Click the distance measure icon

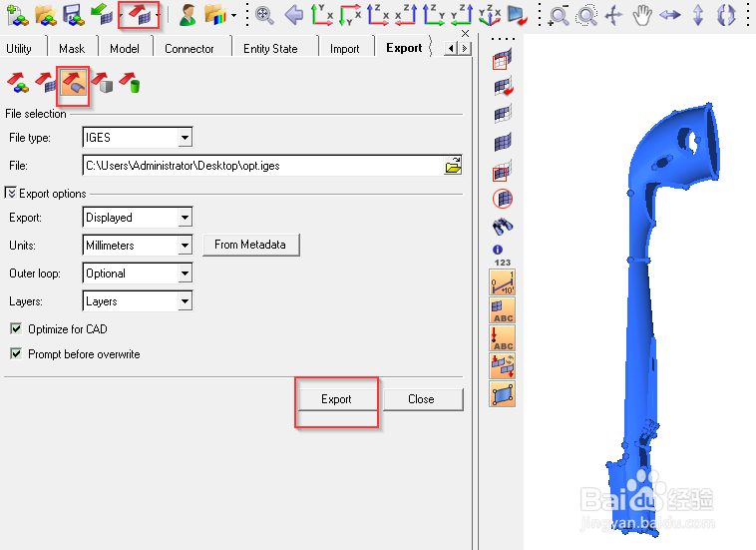tap(503, 282)
